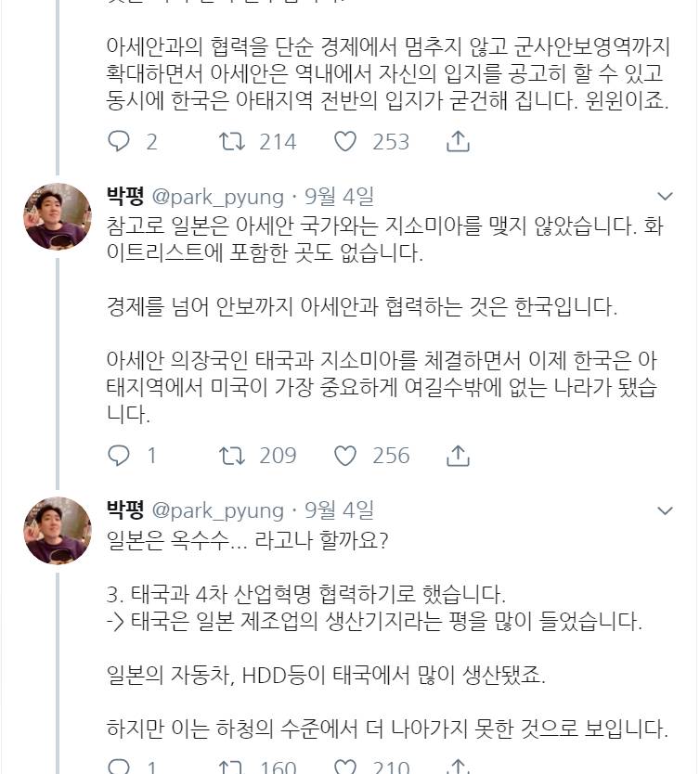Click the reply icon showing 1 reply
The height and width of the screenshot is (774, 700).
tap(119, 456)
